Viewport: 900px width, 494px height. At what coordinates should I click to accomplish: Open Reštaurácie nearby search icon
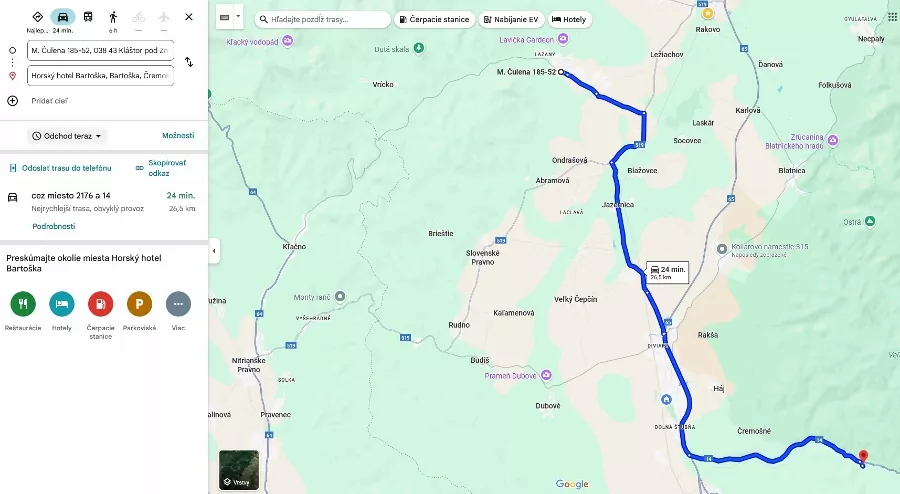coord(23,304)
